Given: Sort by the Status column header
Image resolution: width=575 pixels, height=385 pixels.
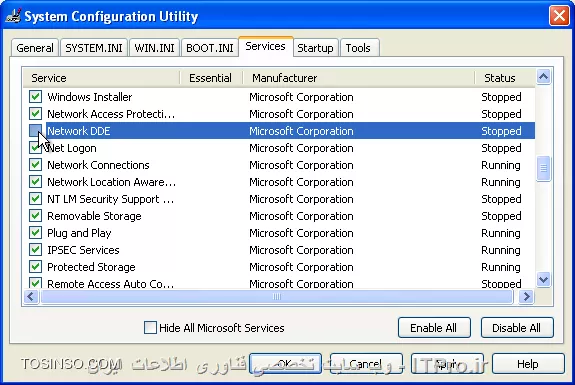Looking at the screenshot, I should pos(505,78).
